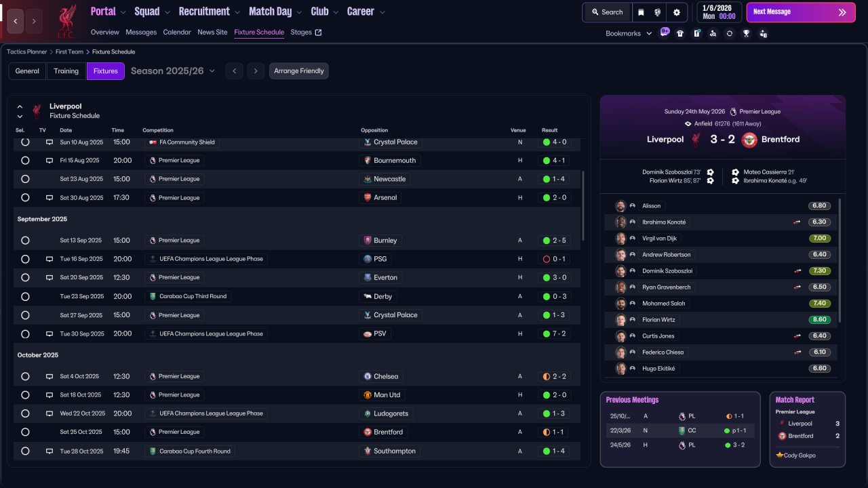Viewport: 868px width, 488px height.
Task: Open the last bookmark icon after the trophy
Action: click(763, 33)
